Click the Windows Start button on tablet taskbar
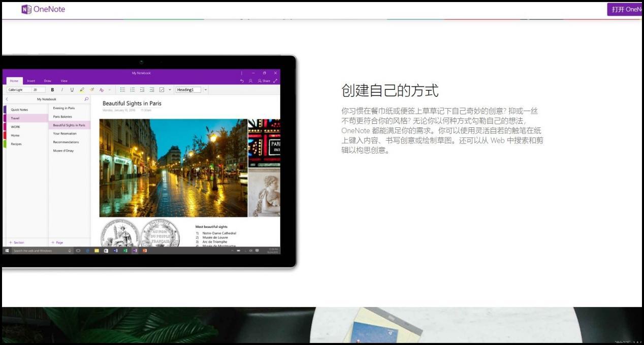The image size is (644, 345). (x=7, y=251)
